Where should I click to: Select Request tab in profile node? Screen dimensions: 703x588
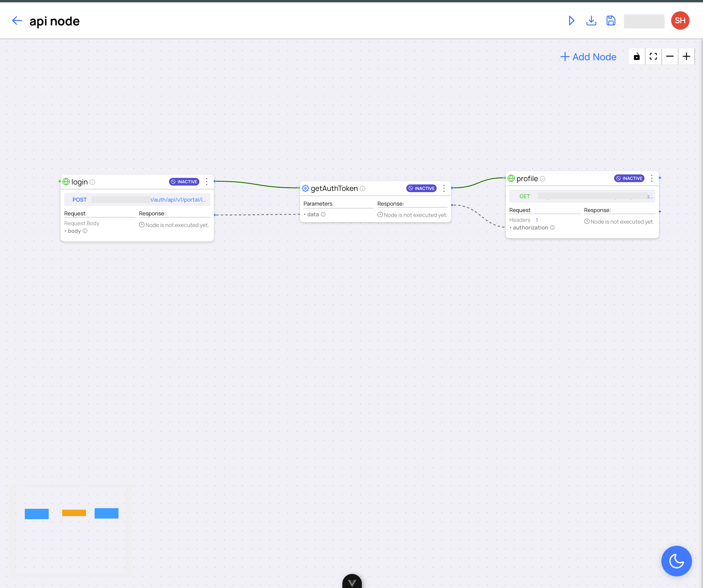tap(520, 210)
